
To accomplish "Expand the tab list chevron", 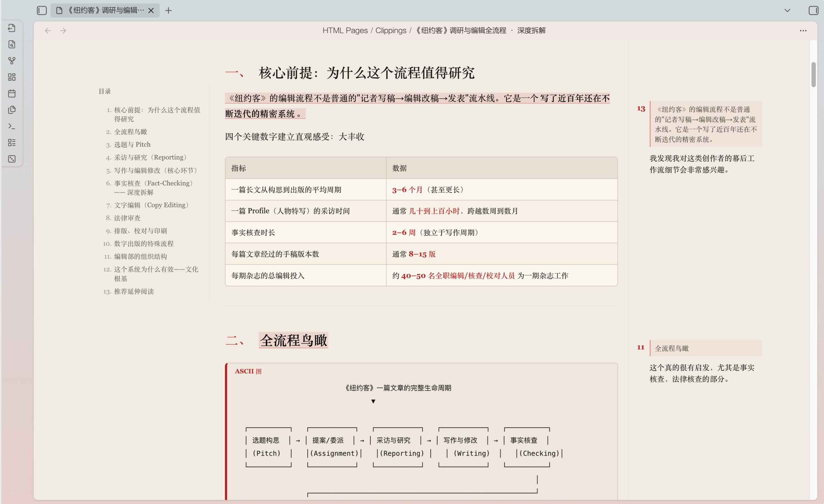I will pyautogui.click(x=787, y=10).
